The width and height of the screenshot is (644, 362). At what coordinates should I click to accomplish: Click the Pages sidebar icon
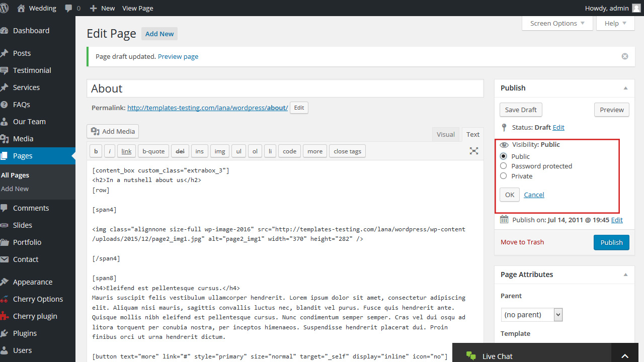tap(5, 156)
